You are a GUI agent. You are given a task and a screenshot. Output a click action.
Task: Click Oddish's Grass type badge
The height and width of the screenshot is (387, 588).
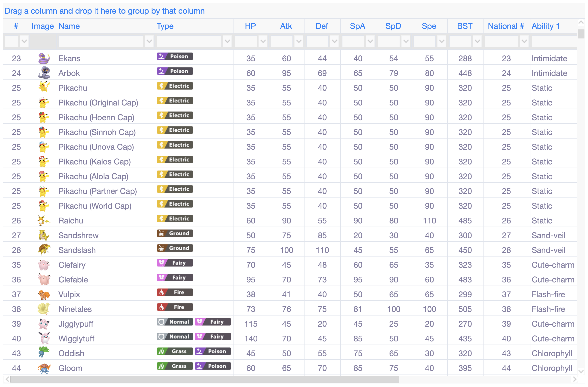pyautogui.click(x=175, y=351)
